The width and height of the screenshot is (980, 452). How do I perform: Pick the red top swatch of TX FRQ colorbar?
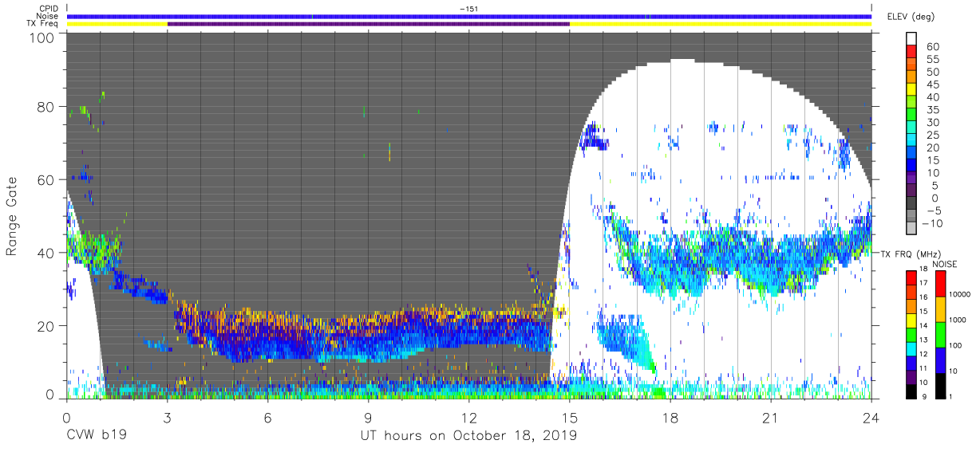click(911, 278)
